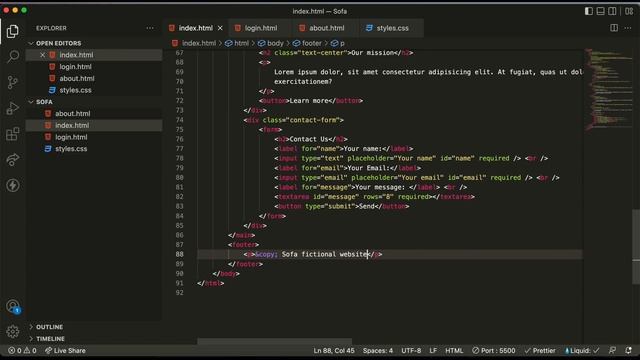Open Run and Debug view

pyautogui.click(x=13, y=108)
